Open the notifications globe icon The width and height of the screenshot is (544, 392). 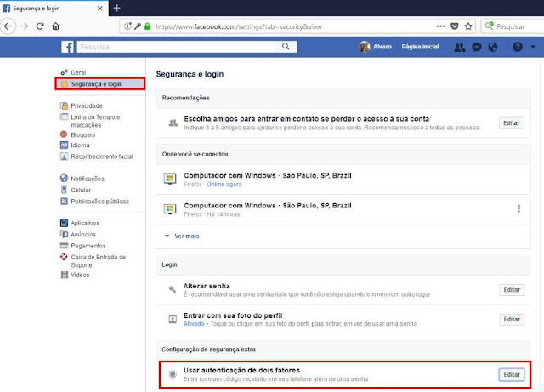coord(493,47)
